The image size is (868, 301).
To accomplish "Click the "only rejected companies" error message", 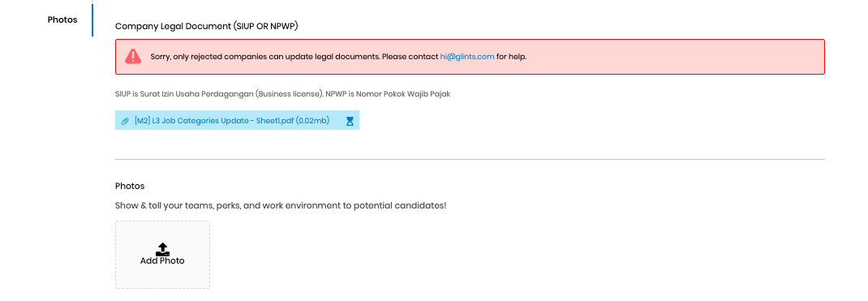I will point(338,57).
